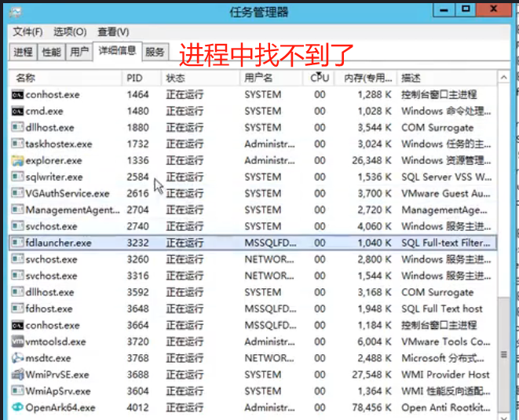Click the Open Anti Rootkit description
This screenshot has height=420, width=519.
pyautogui.click(x=446, y=407)
